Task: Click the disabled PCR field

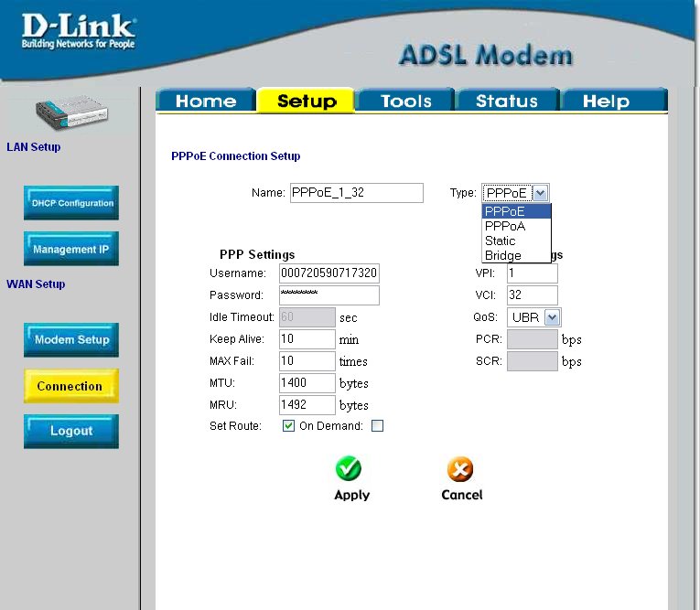Action: click(x=533, y=339)
